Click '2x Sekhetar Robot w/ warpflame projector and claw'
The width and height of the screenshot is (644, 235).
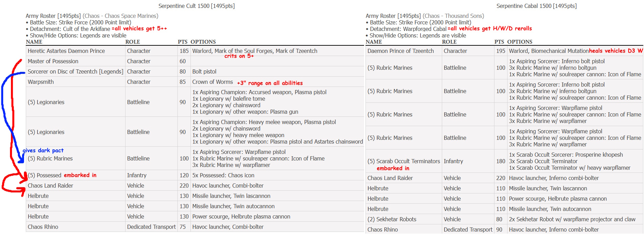pos(572,219)
